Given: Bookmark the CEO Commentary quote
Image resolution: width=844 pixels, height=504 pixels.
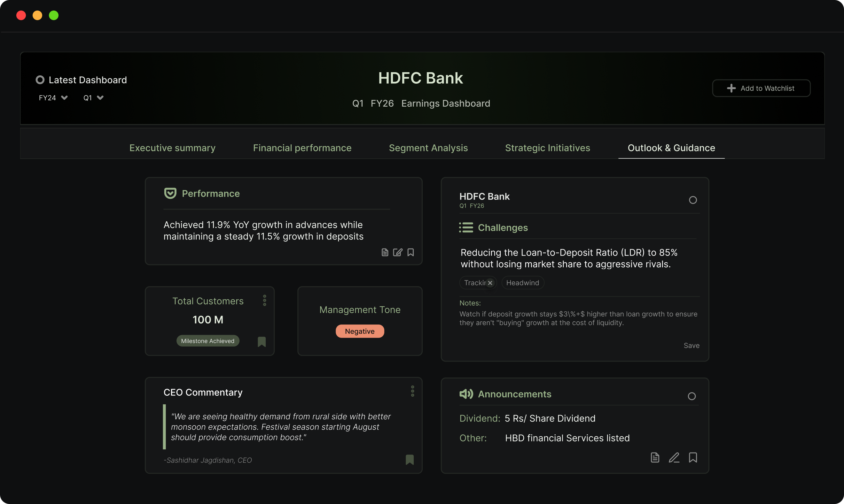Looking at the screenshot, I should tap(410, 460).
